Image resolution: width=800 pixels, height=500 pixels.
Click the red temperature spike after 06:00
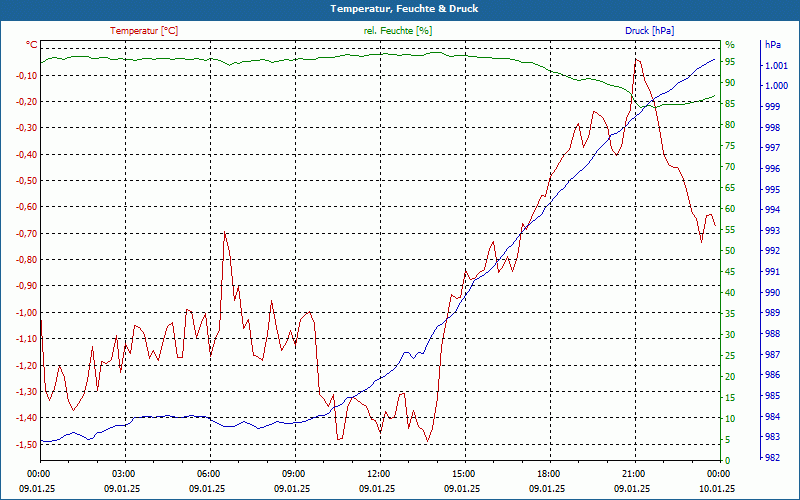tap(224, 233)
